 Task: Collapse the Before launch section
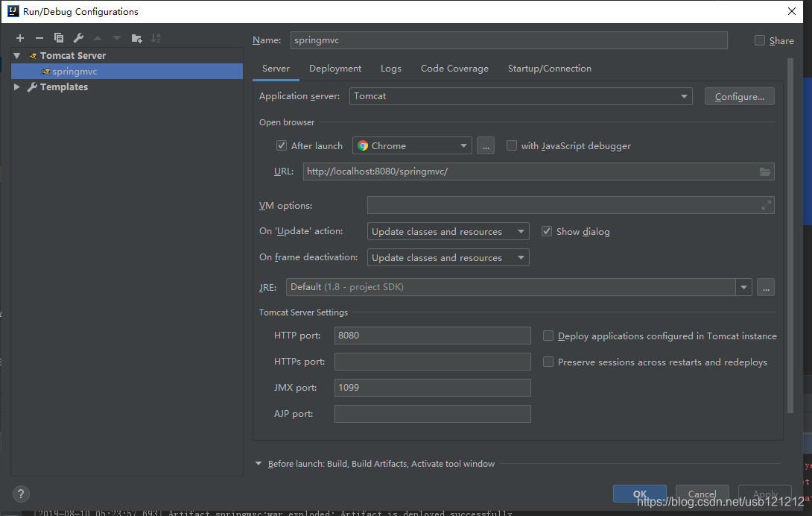(x=258, y=464)
